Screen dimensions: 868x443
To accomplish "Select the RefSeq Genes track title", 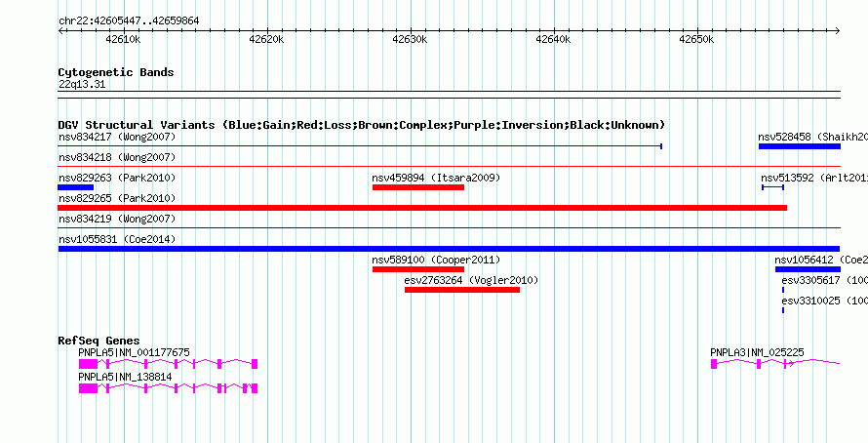I will click(99, 341).
